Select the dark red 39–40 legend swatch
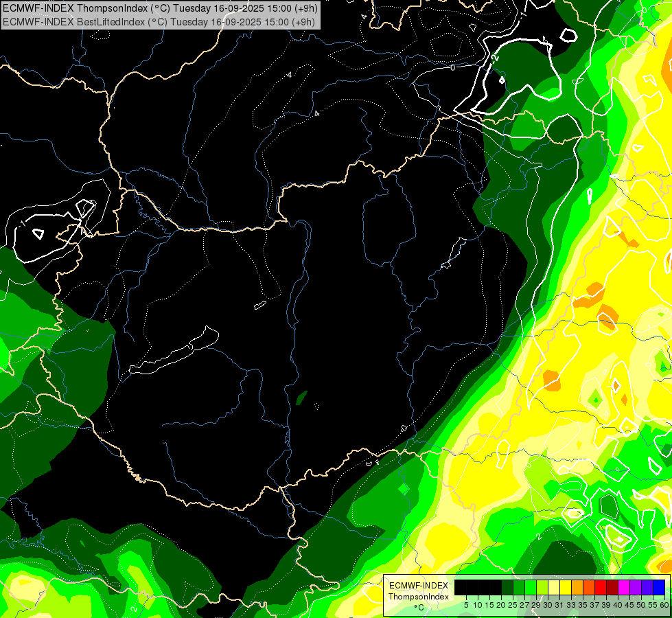672x618 pixels. tap(612, 587)
